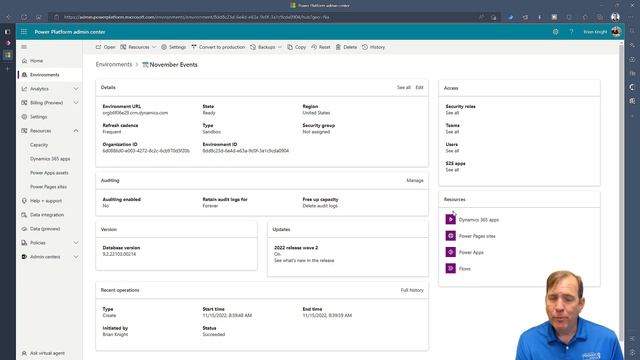
Task: Click See all under Teams
Action: coord(452,132)
